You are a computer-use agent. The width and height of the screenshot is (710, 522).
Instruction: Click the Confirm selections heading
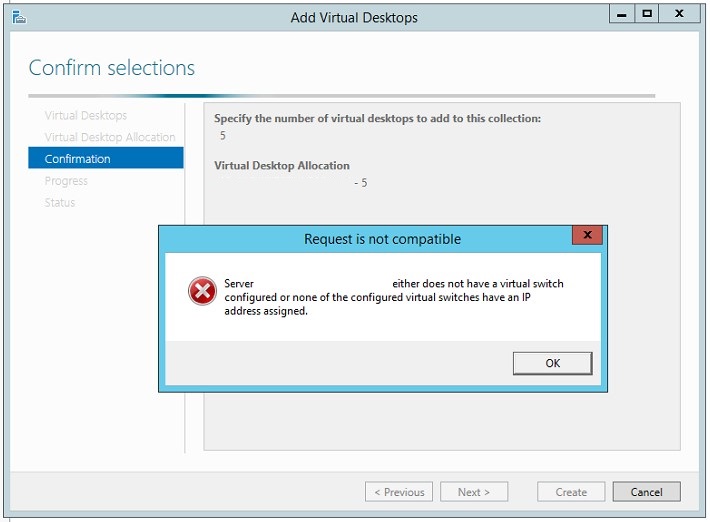[112, 68]
